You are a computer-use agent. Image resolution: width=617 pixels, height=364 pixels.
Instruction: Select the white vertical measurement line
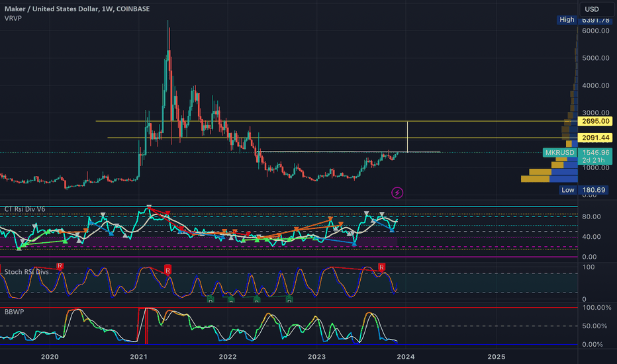coord(407,136)
